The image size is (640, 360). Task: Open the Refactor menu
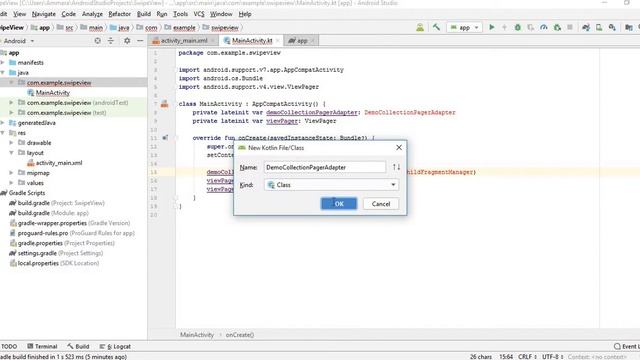[119, 14]
